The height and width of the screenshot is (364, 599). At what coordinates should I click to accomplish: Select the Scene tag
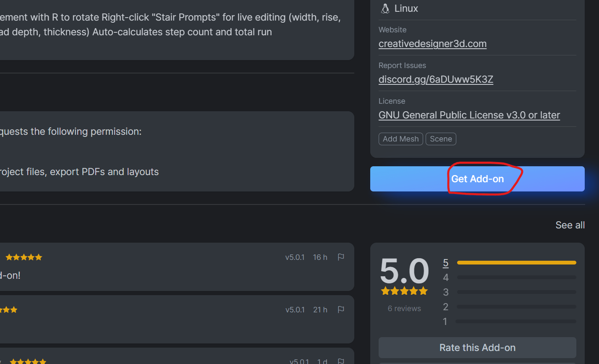[441, 139]
